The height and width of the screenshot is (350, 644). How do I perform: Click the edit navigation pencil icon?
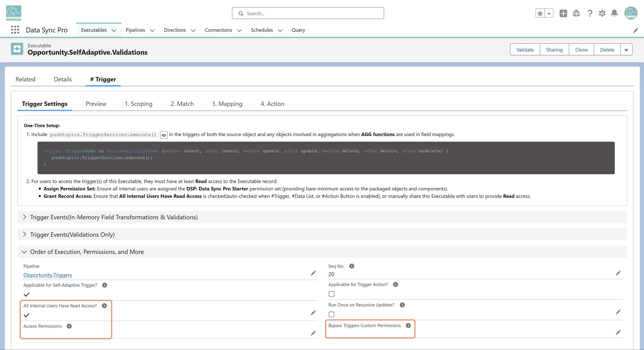point(636,31)
